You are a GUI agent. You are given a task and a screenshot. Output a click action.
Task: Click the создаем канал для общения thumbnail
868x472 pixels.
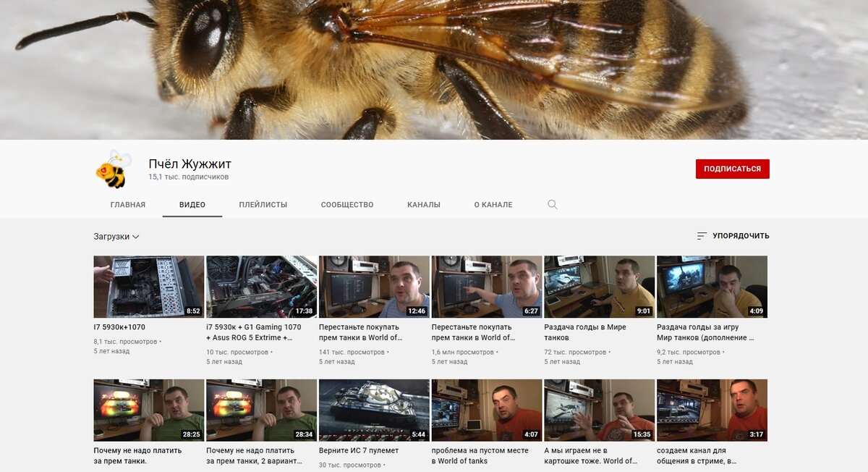712,409
